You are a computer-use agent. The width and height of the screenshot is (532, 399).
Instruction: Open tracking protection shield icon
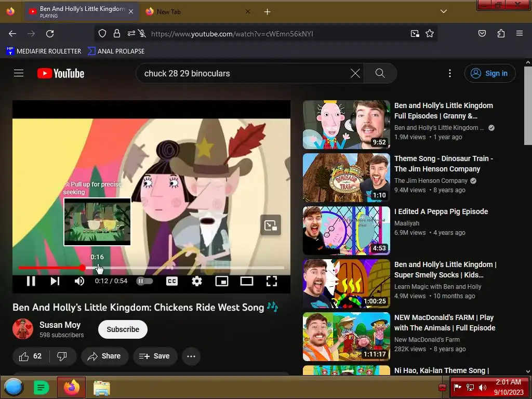coord(102,33)
